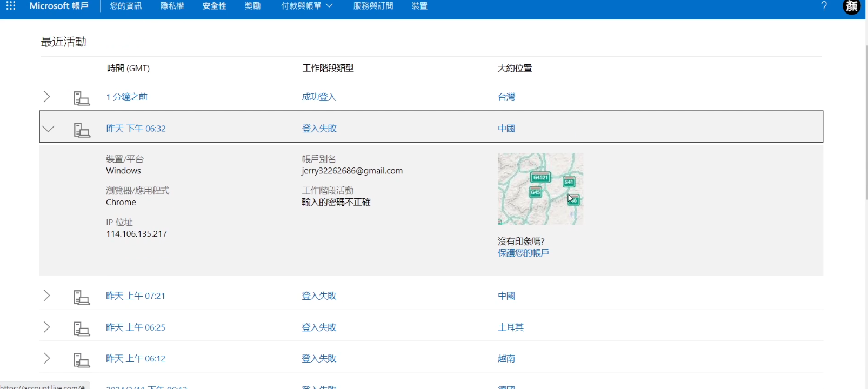This screenshot has height=389, width=868.
Task: Click the 時間 (GMT) column header
Action: coord(128,68)
